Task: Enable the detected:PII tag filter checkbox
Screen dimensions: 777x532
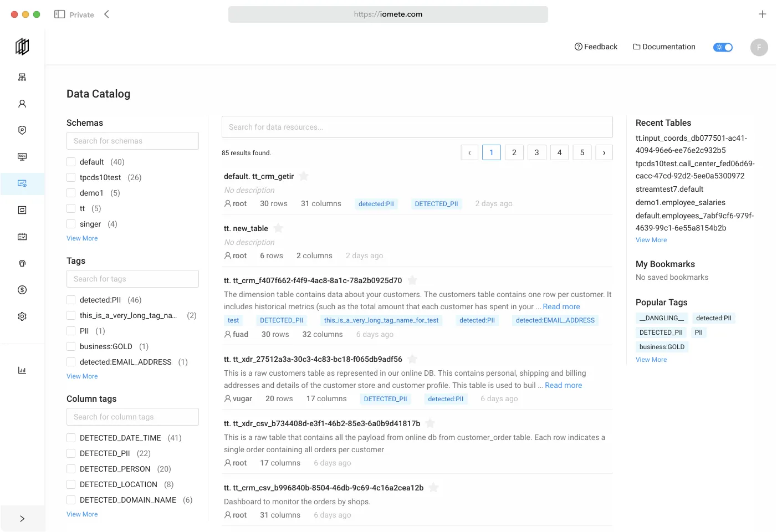Action: 71,300
